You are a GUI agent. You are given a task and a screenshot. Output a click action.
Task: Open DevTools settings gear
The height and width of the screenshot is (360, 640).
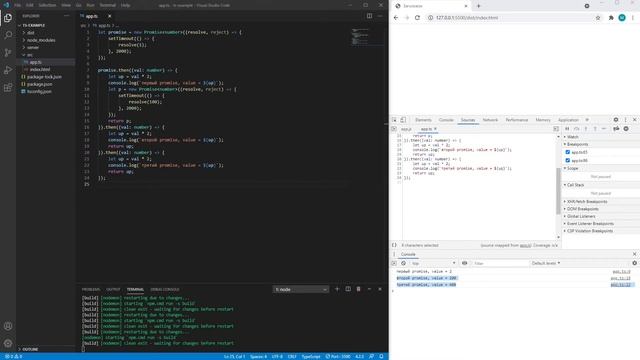(x=616, y=120)
